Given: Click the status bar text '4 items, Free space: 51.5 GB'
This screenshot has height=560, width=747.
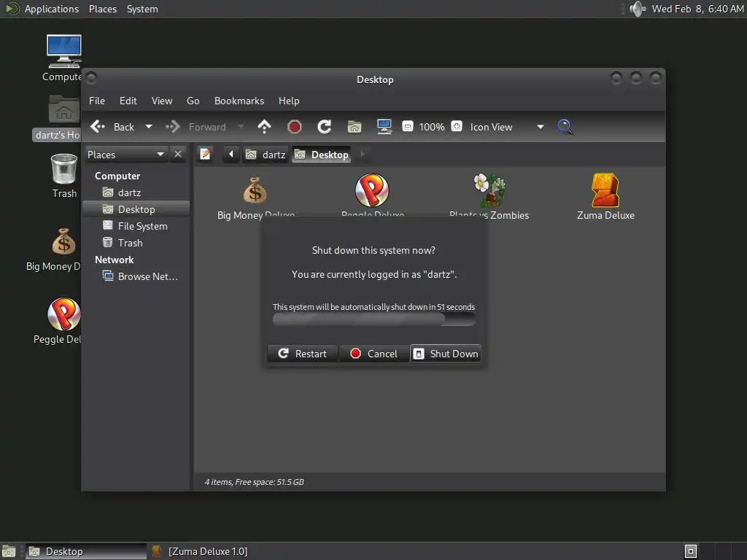Looking at the screenshot, I should pos(255,482).
